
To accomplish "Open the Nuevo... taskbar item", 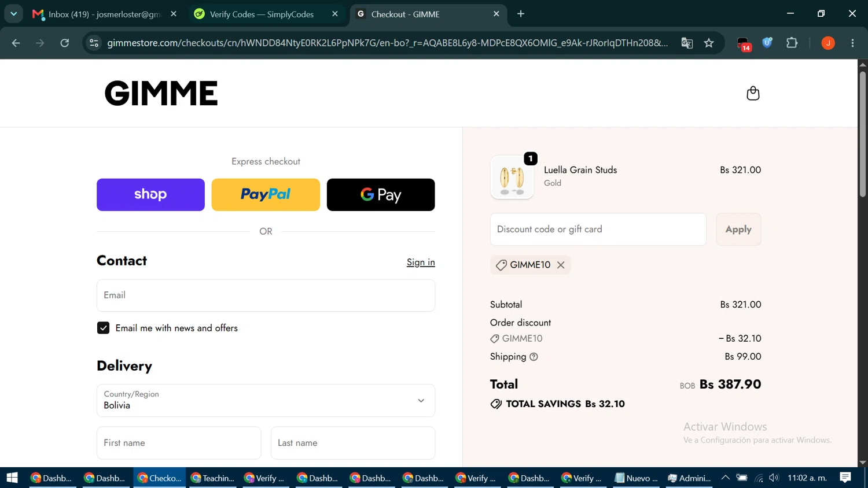I will [637, 478].
